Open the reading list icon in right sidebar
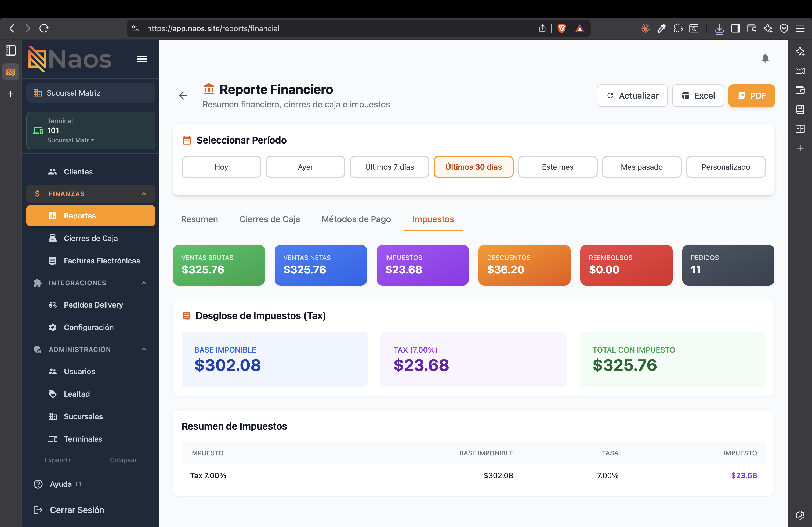 800,129
